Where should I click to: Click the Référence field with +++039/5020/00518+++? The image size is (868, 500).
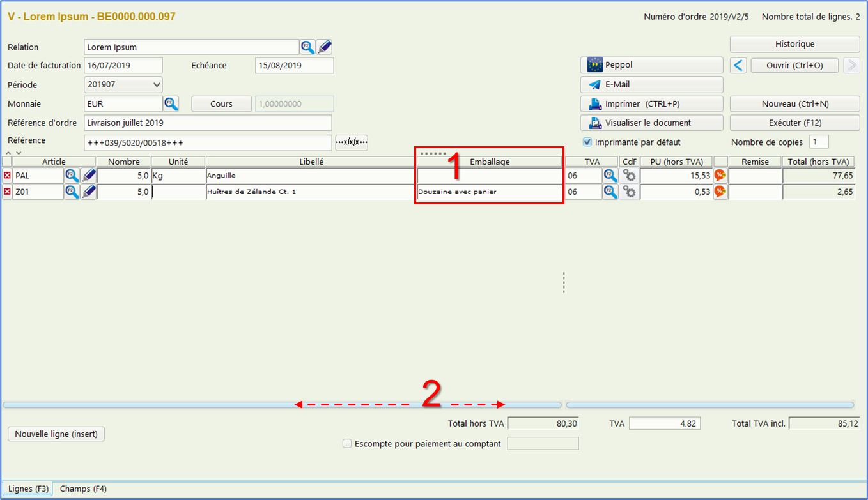point(208,142)
